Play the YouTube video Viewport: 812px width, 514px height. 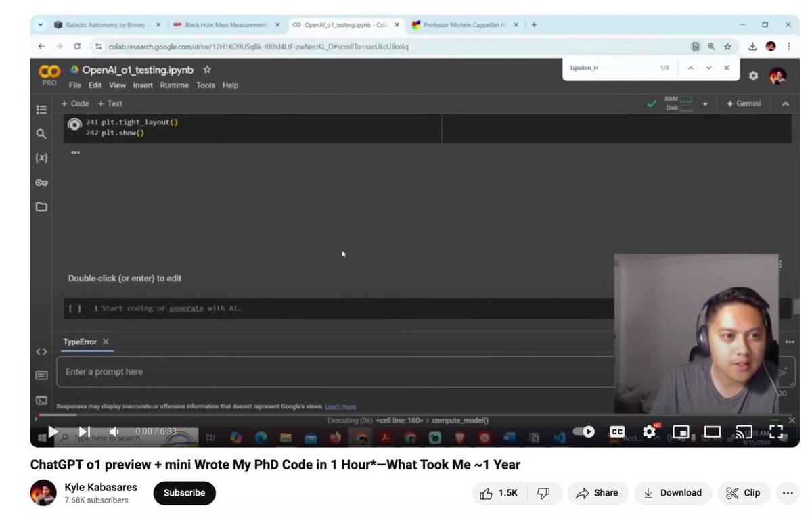click(53, 431)
